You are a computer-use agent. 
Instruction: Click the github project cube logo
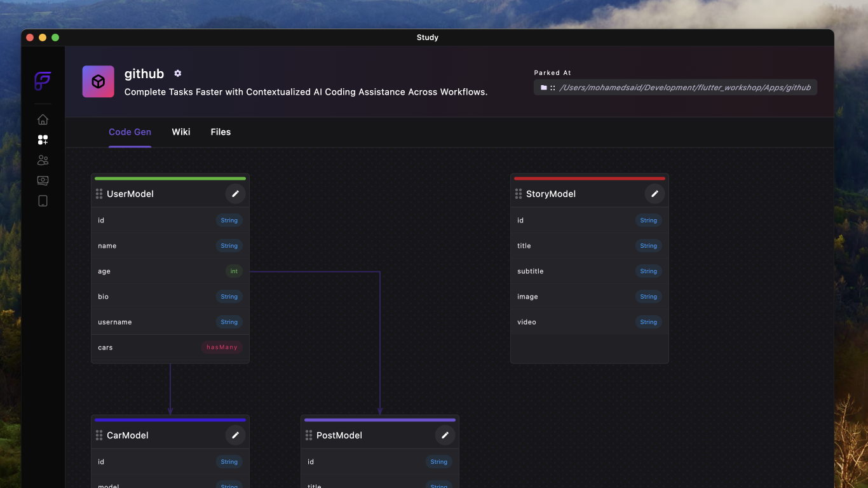pos(98,81)
